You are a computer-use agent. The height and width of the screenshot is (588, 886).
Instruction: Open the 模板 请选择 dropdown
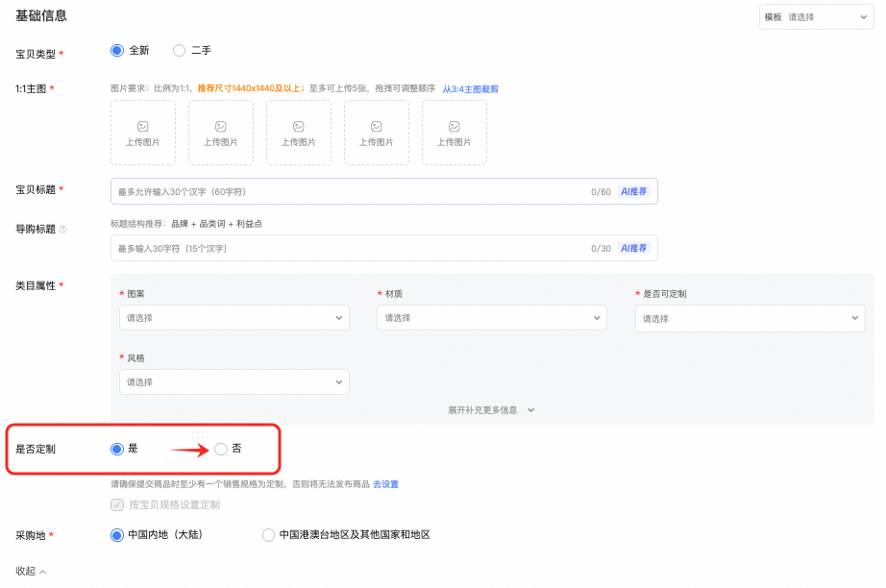[x=817, y=17]
